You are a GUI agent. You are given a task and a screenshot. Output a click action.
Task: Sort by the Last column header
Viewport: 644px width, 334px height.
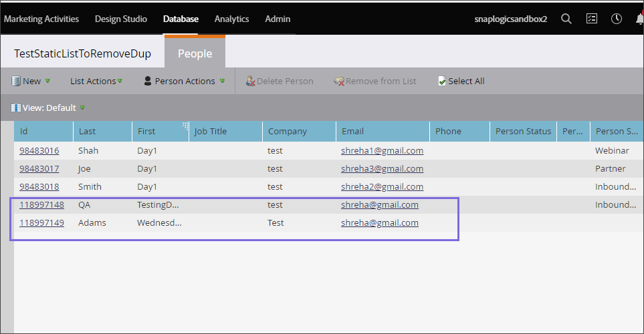click(103, 132)
